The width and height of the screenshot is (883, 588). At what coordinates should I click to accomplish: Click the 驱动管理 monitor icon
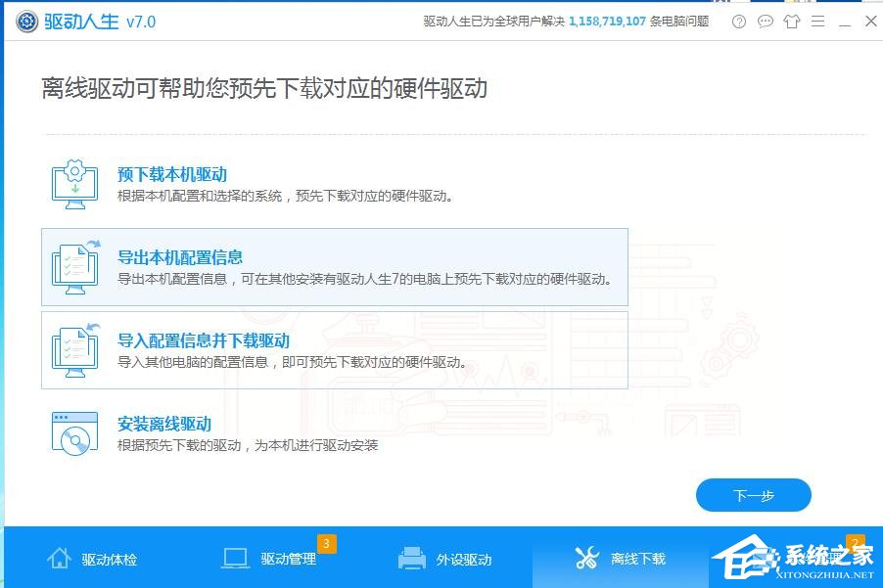click(x=234, y=558)
